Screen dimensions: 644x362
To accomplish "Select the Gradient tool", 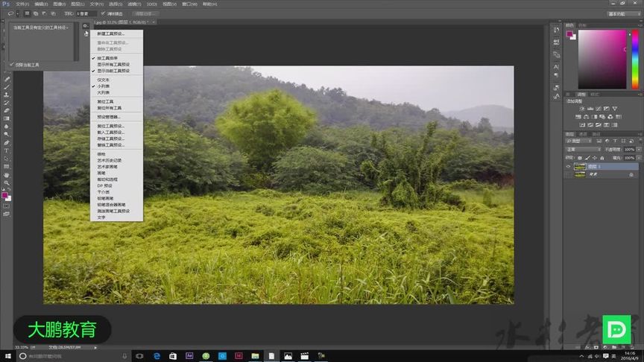I will point(7,118).
